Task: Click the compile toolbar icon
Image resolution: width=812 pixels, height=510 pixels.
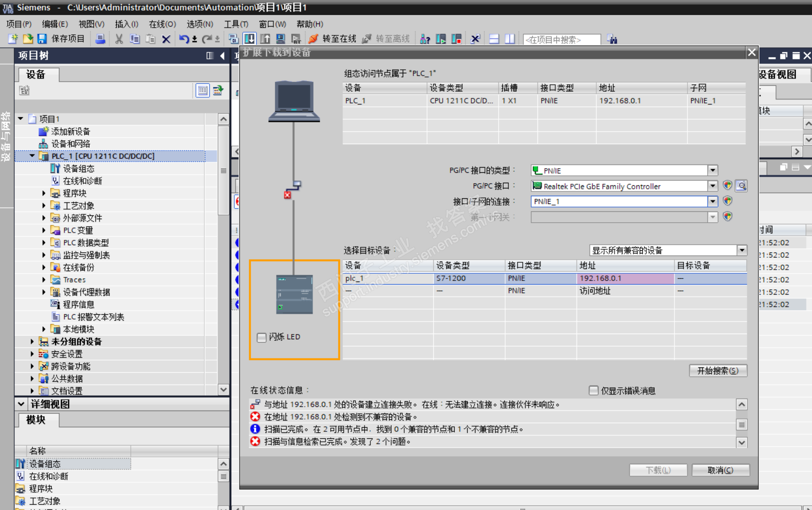Action: (x=233, y=39)
